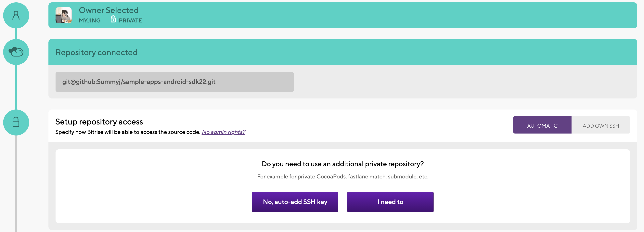
Task: Click the "I need to" button
Action: 390,202
